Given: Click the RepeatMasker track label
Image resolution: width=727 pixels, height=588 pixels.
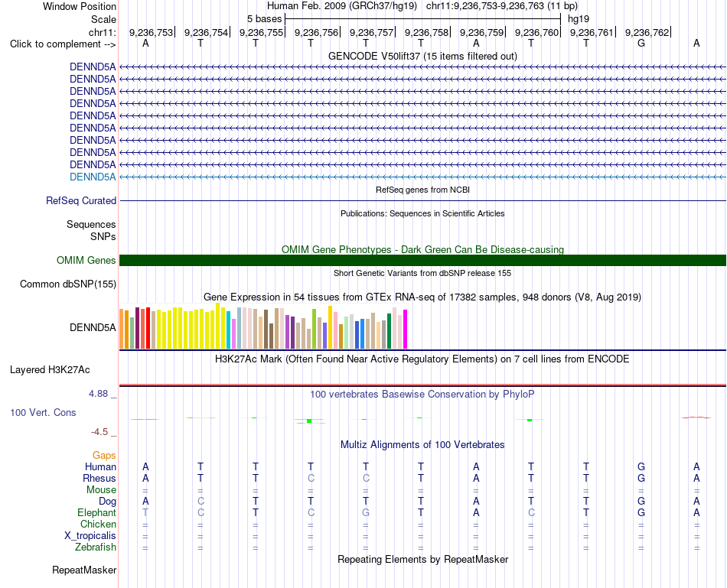Looking at the screenshot, I should (x=84, y=570).
